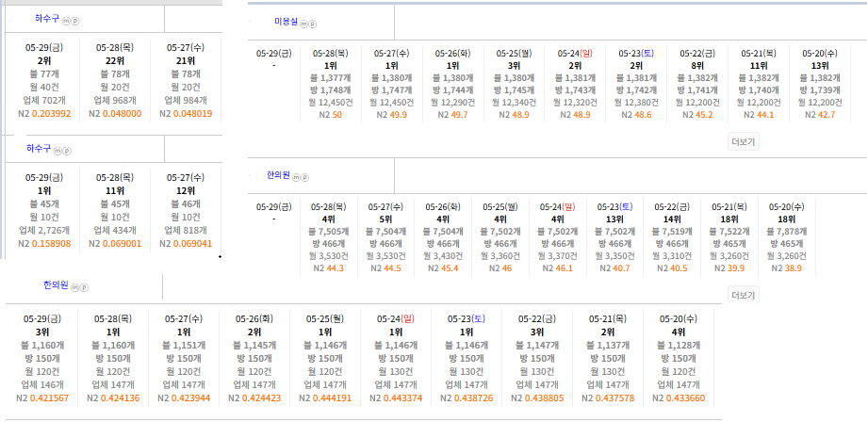Select the N2 value 0.438726
This screenshot has width=868, height=422.
[x=473, y=398]
